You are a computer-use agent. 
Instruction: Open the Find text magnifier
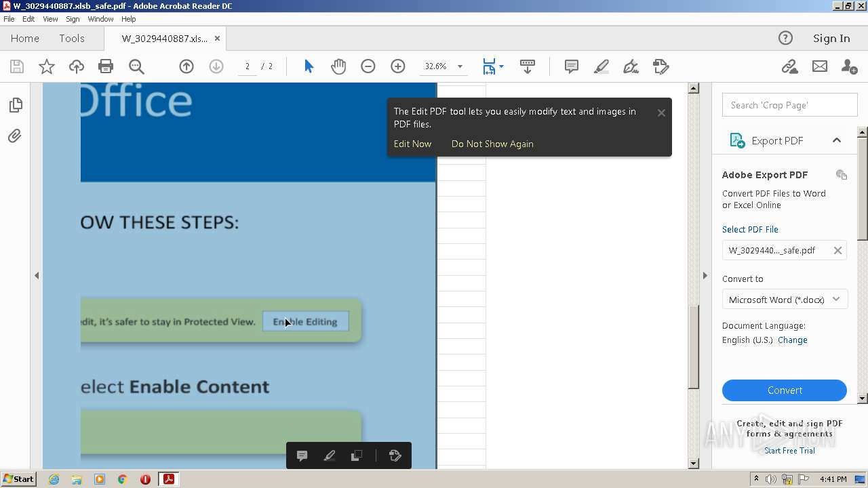136,66
